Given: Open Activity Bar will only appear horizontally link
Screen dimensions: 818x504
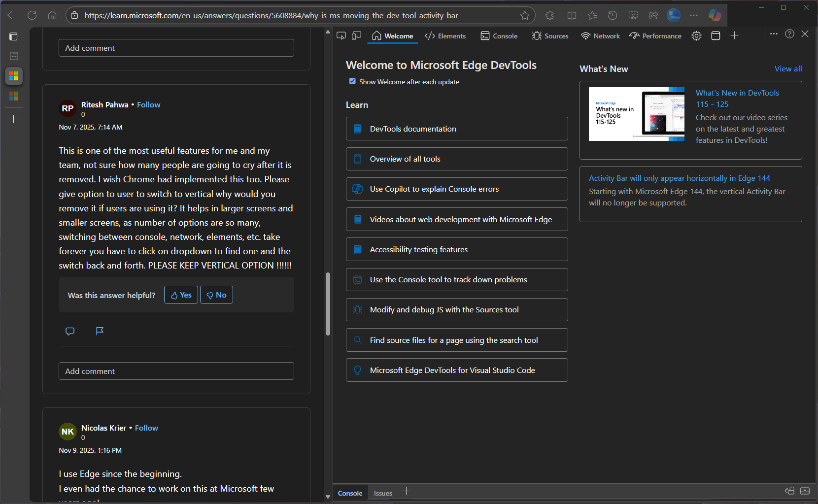Looking at the screenshot, I should pos(679,178).
